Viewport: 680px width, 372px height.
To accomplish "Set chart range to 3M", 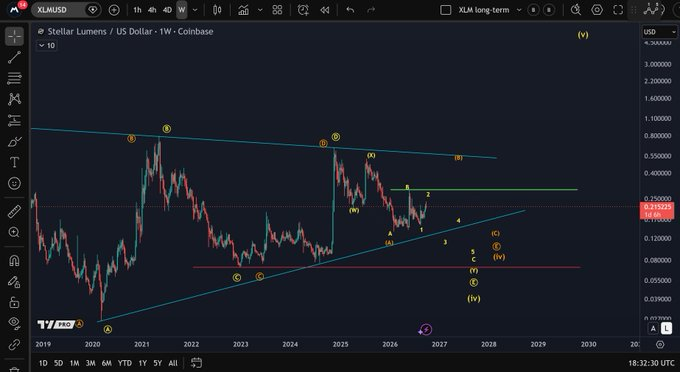I will click(x=90, y=363).
